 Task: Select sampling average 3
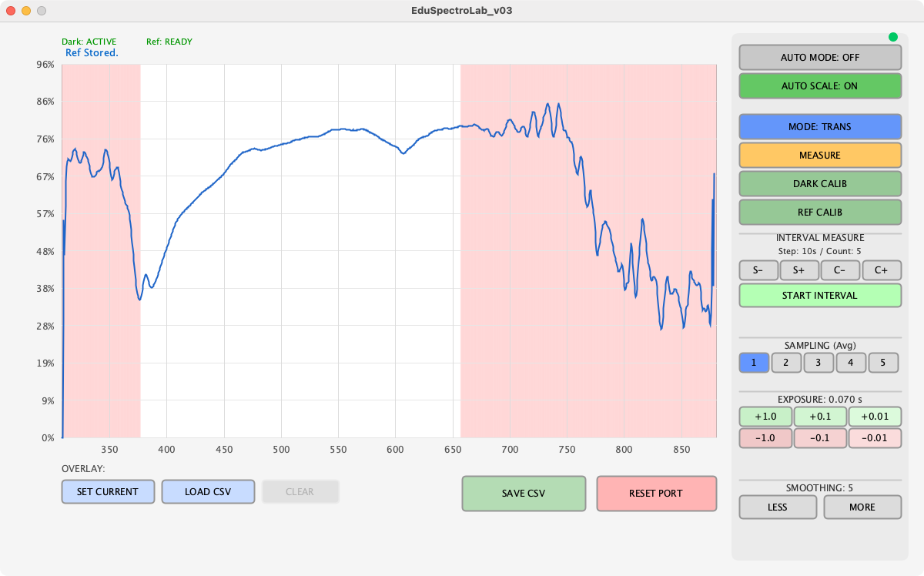coord(819,363)
